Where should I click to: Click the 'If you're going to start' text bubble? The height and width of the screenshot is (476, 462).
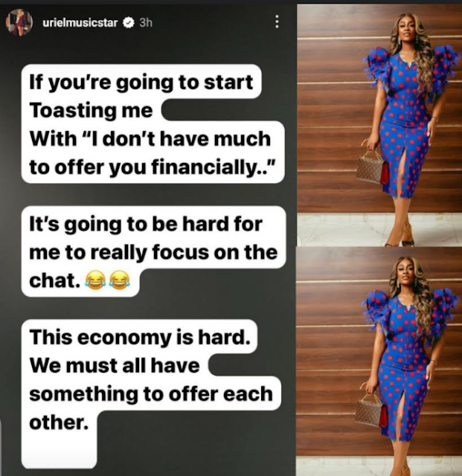click(x=141, y=82)
